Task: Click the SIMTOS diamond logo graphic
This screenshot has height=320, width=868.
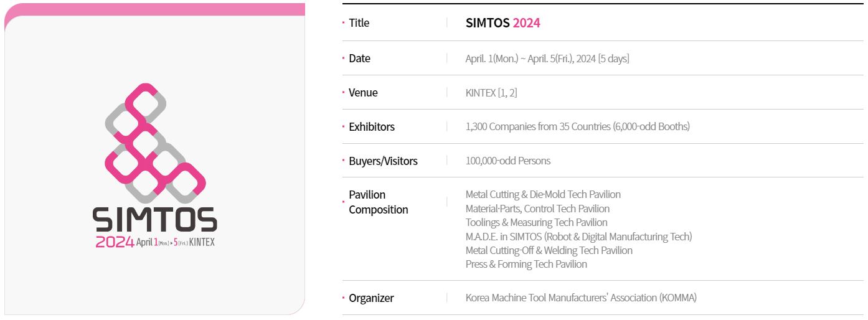Action: pyautogui.click(x=155, y=144)
